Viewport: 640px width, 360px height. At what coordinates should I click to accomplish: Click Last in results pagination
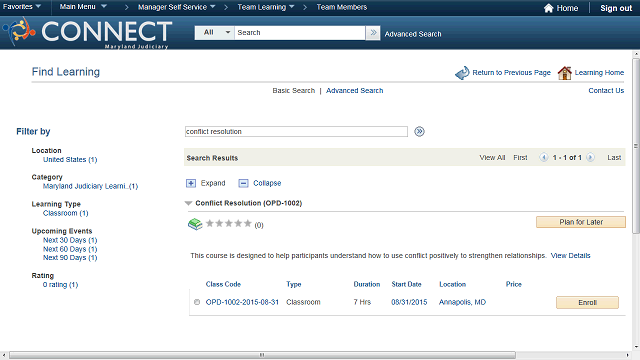[614, 158]
